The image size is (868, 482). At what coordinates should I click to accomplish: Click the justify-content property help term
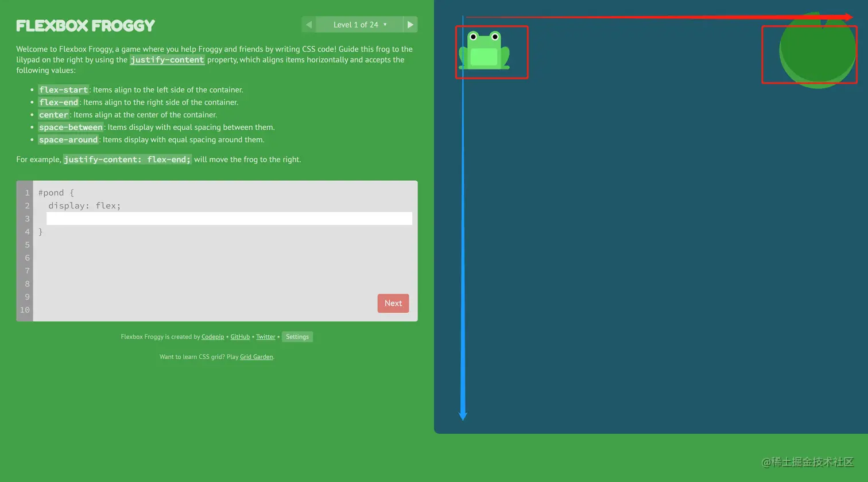tap(167, 60)
